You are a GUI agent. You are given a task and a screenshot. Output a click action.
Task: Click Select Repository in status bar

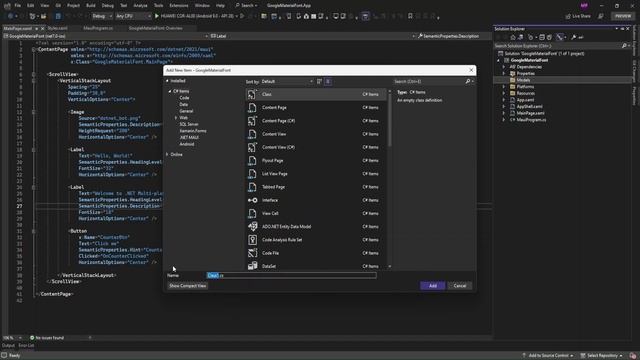point(602,356)
